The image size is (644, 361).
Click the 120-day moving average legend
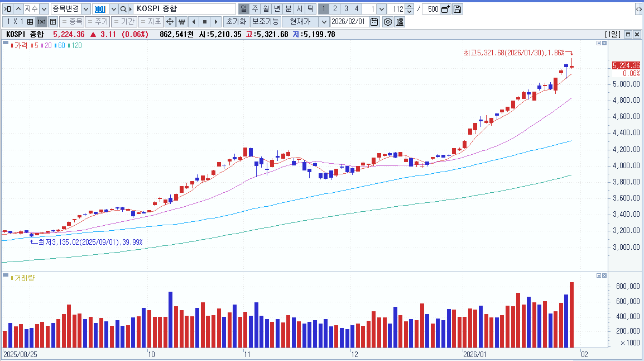coord(75,46)
